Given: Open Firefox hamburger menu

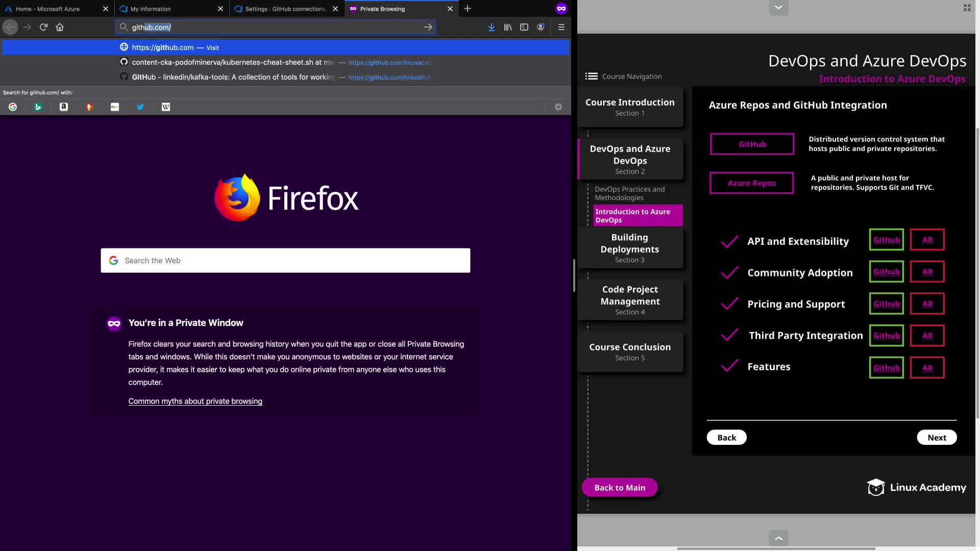Looking at the screenshot, I should pyautogui.click(x=561, y=27).
